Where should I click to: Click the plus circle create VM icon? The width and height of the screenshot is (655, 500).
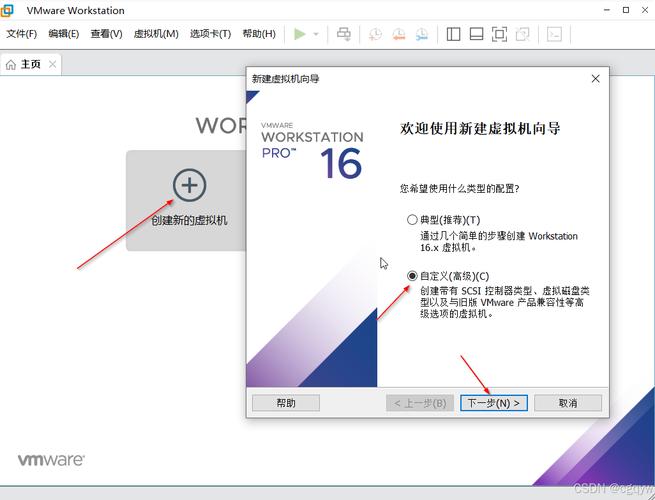click(x=189, y=185)
